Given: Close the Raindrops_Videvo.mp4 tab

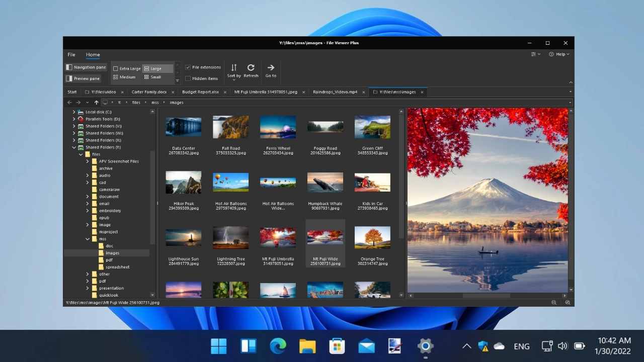Looking at the screenshot, I should click(x=363, y=93).
